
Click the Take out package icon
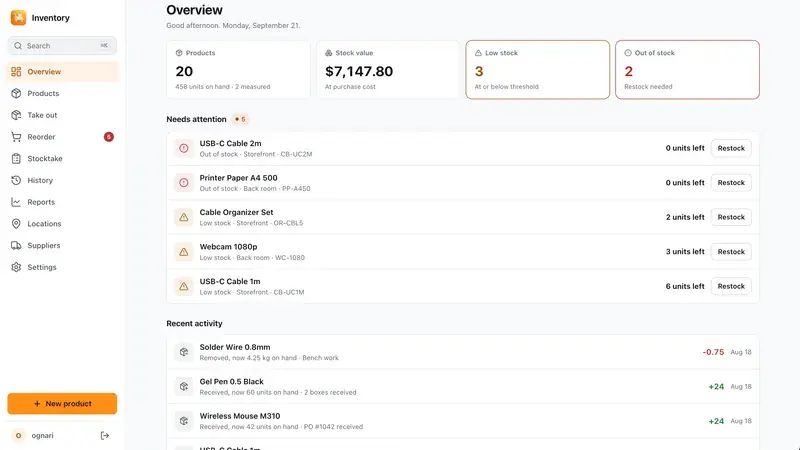click(x=16, y=115)
